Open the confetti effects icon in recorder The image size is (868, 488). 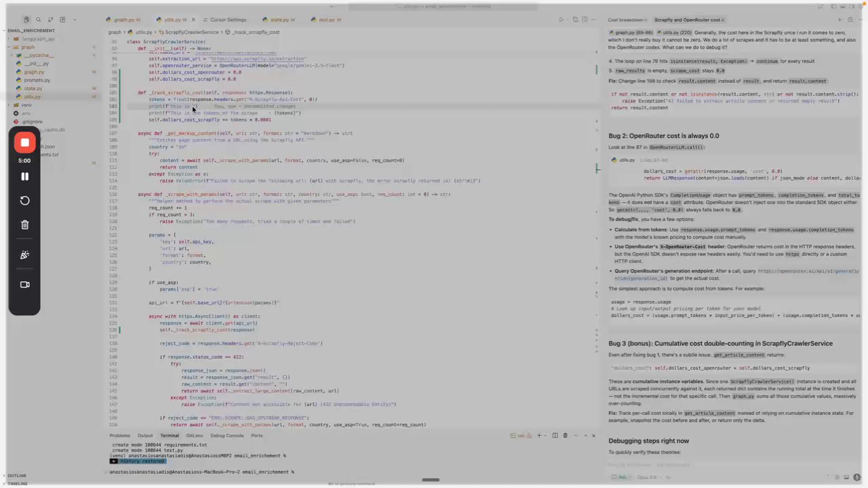[x=24, y=255]
